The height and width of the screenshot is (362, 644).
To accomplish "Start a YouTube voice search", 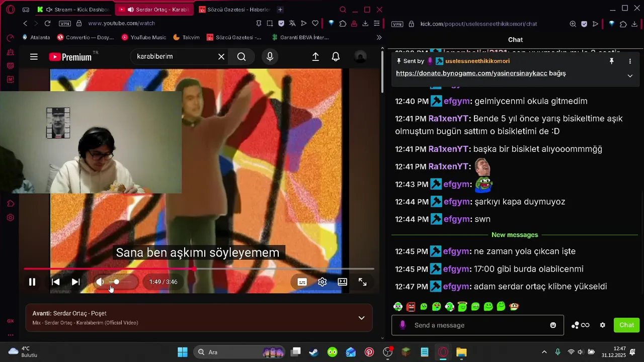I will coord(270,57).
